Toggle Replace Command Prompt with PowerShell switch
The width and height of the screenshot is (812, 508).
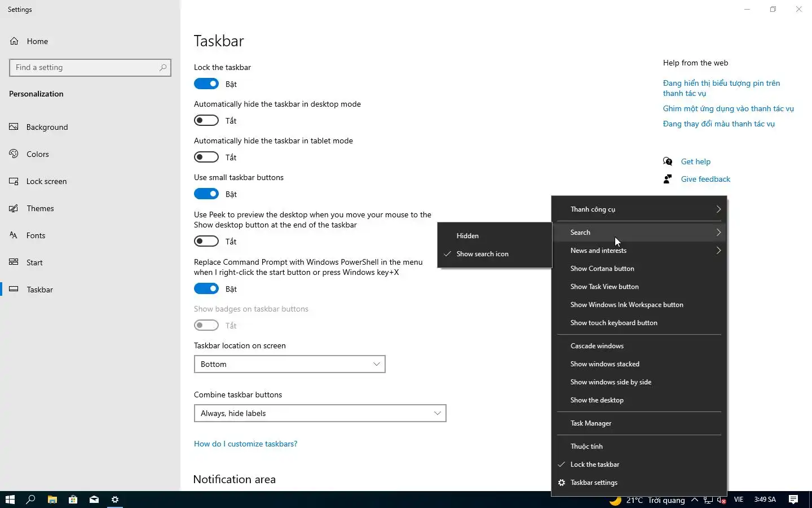point(206,288)
